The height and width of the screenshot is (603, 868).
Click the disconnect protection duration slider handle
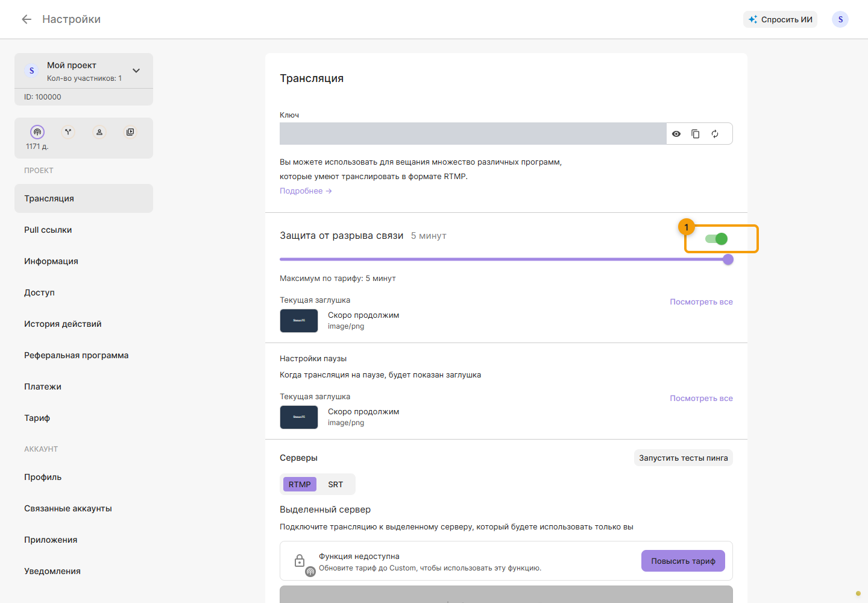click(x=728, y=259)
